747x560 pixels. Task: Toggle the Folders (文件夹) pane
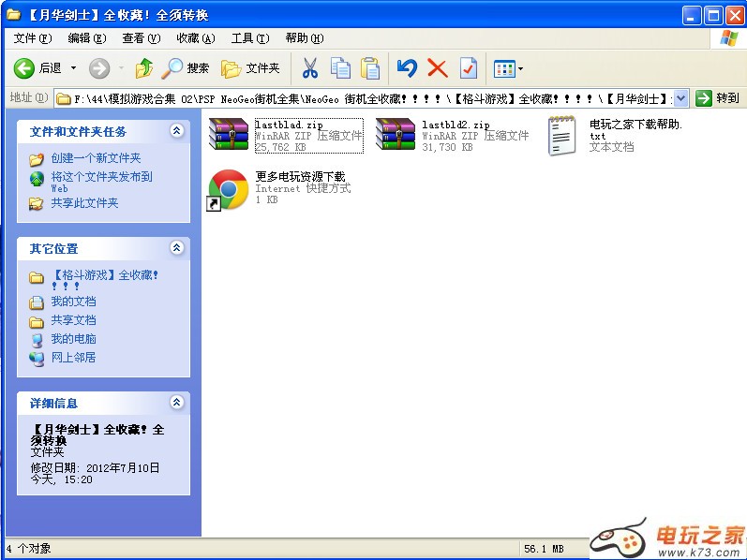click(250, 68)
